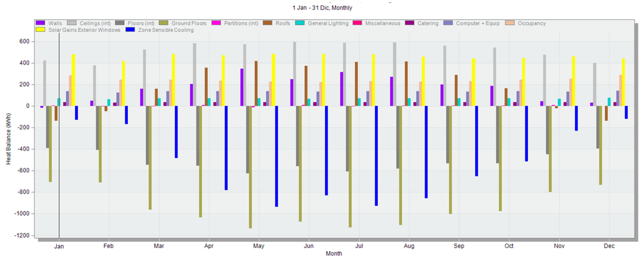Click the Ground Floors olive legend swatch
Viewport: 644px width, 261px height.
coord(163,23)
